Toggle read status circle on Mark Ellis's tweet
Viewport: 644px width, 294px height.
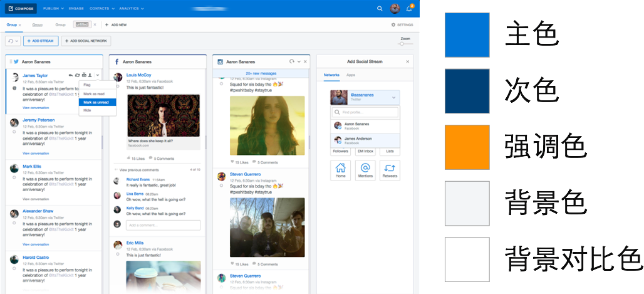pos(14,179)
